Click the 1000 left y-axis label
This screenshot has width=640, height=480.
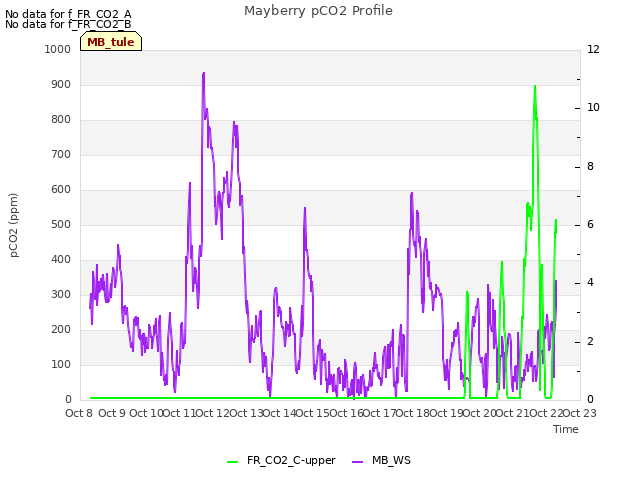point(58,49)
